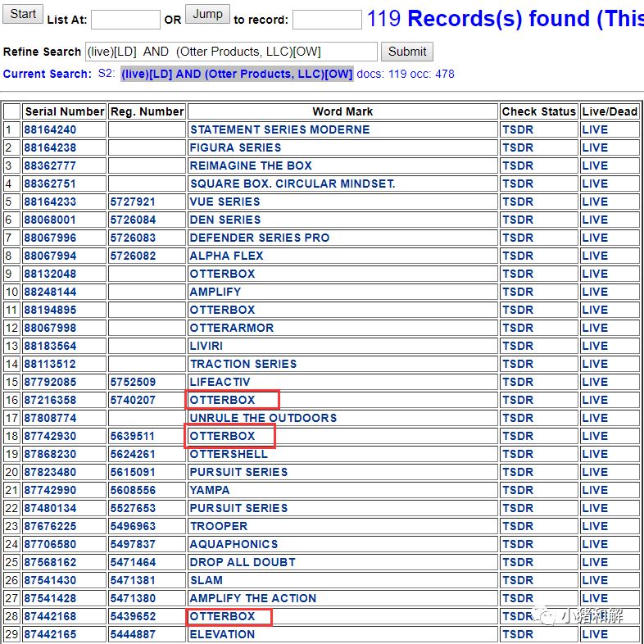Check TSDR status for SLAM
This screenshot has width=644, height=644.
coord(518,581)
